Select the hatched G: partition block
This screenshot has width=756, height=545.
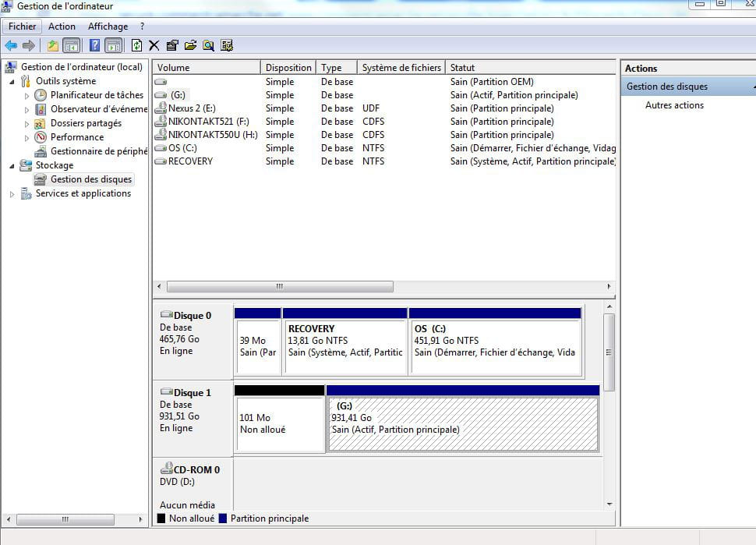(463, 424)
